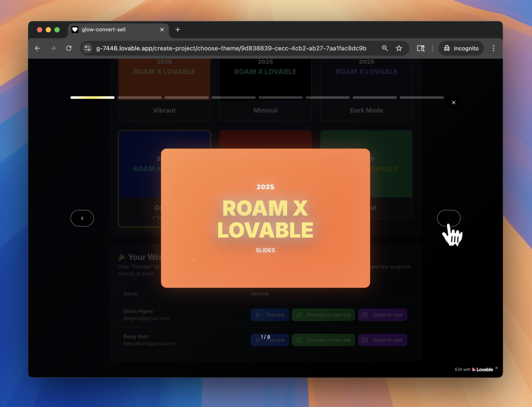Go to the next slide with right arrow
The height and width of the screenshot is (407, 532).
(448, 218)
